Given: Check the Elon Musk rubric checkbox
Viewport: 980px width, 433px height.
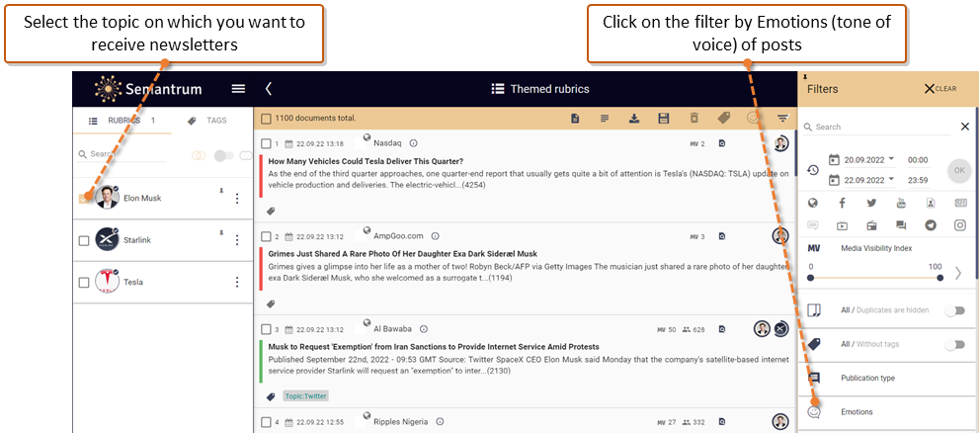Looking at the screenshot, I should [x=84, y=199].
